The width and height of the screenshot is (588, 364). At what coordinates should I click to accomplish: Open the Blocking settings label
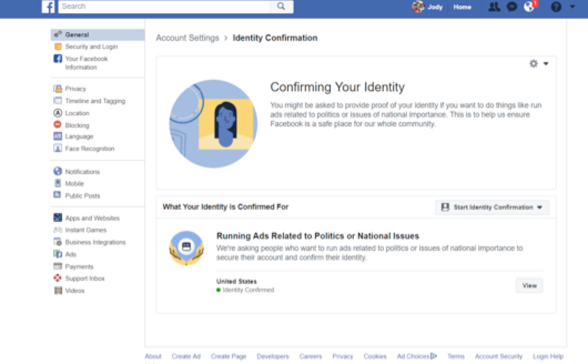tap(77, 125)
